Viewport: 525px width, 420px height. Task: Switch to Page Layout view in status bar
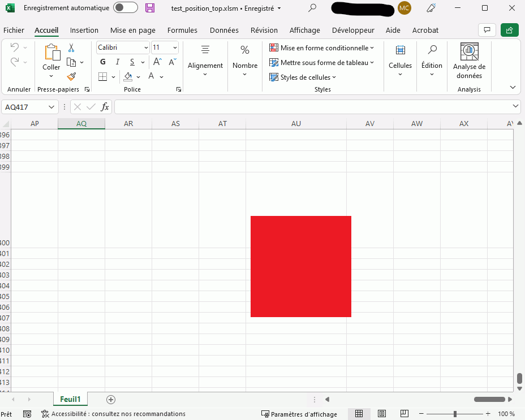tap(382, 414)
